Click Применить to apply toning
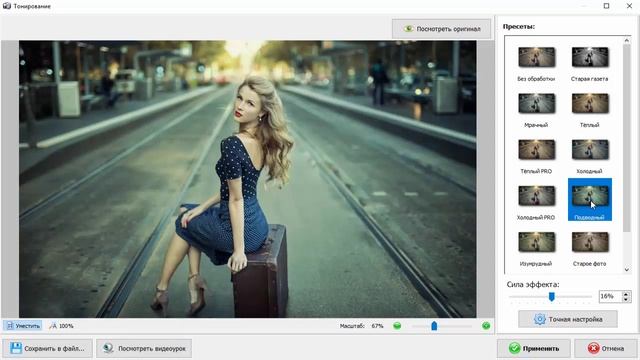The width and height of the screenshot is (640, 360). click(x=533, y=348)
